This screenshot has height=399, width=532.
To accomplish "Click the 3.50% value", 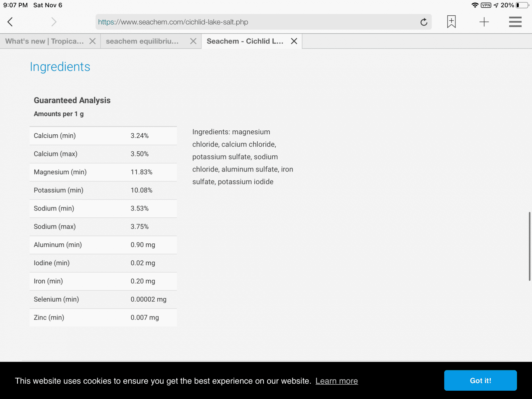I will tap(140, 154).
